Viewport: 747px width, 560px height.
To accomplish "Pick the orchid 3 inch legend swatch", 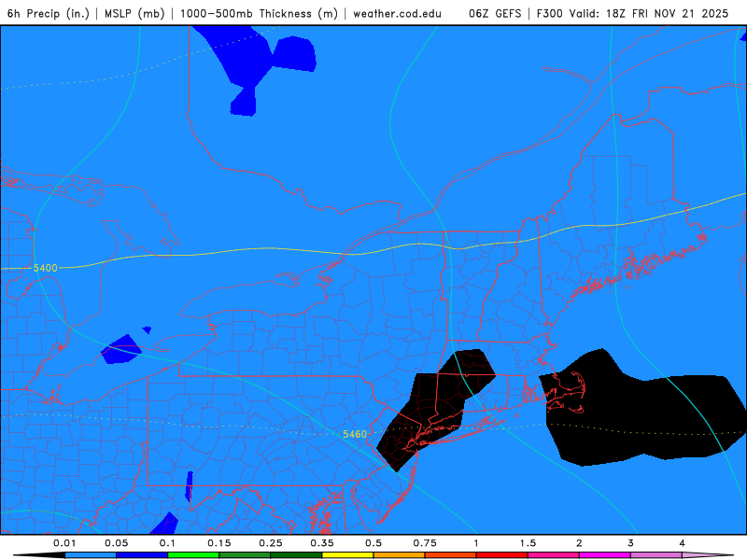I will [x=656, y=555].
